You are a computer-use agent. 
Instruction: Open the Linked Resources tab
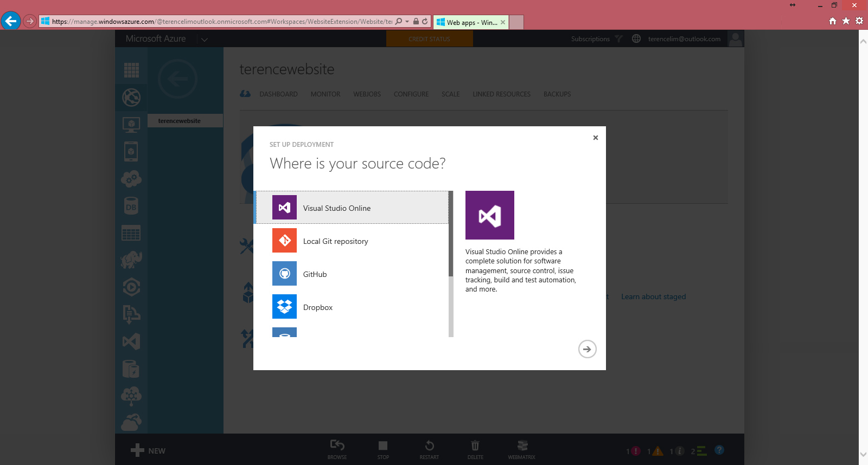[x=502, y=94]
